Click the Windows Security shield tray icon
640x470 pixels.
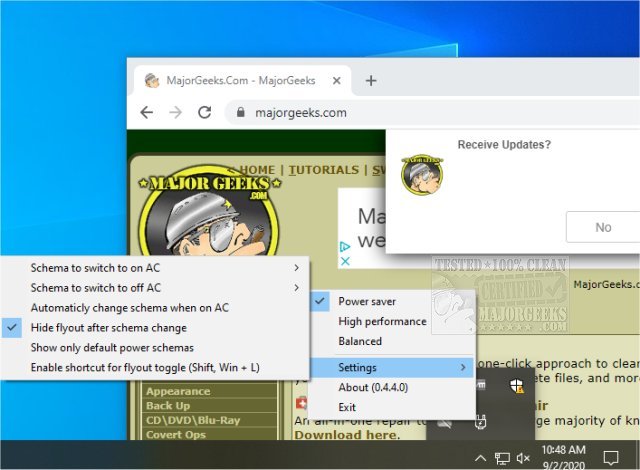[x=517, y=386]
